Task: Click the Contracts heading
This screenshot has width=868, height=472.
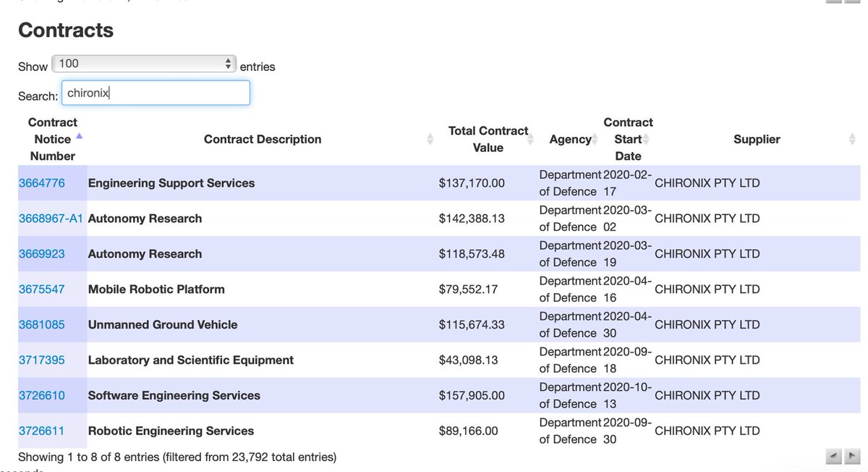Action: [66, 30]
